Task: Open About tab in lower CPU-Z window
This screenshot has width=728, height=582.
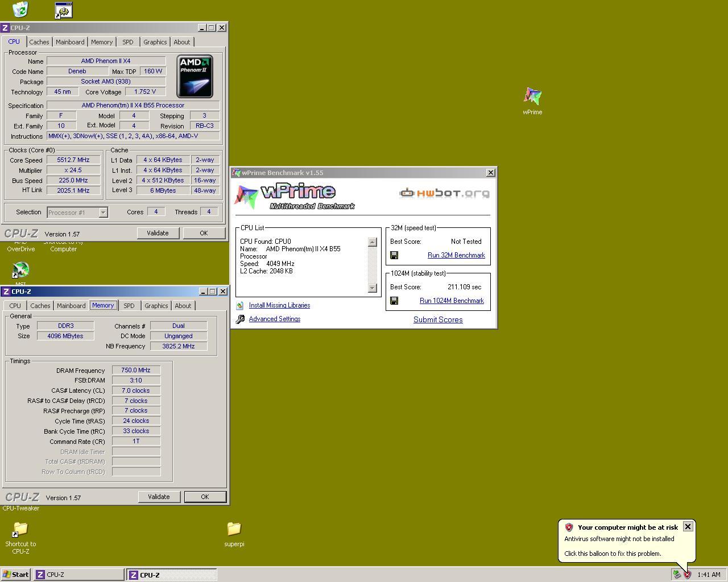Action: click(x=183, y=306)
